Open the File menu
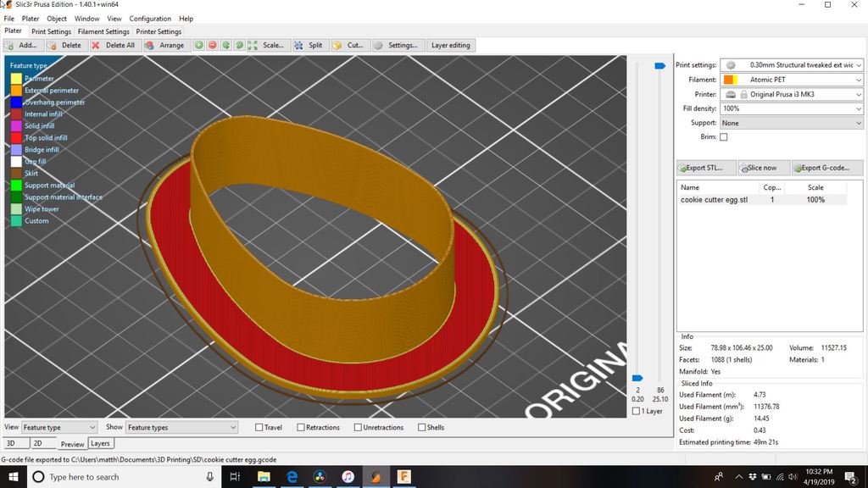This screenshot has height=488, width=868. [x=8, y=19]
